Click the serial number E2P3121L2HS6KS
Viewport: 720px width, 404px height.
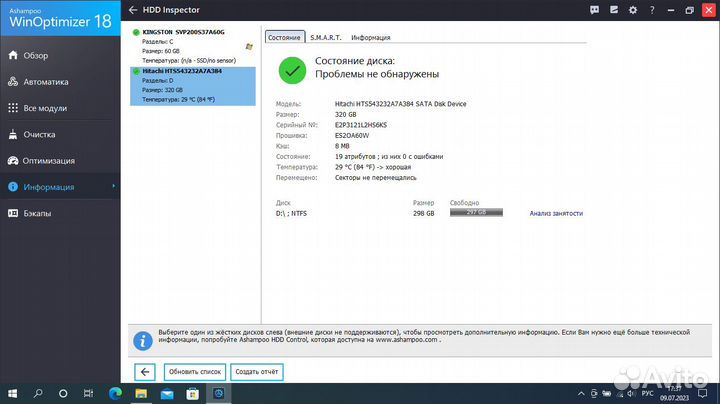(361, 125)
